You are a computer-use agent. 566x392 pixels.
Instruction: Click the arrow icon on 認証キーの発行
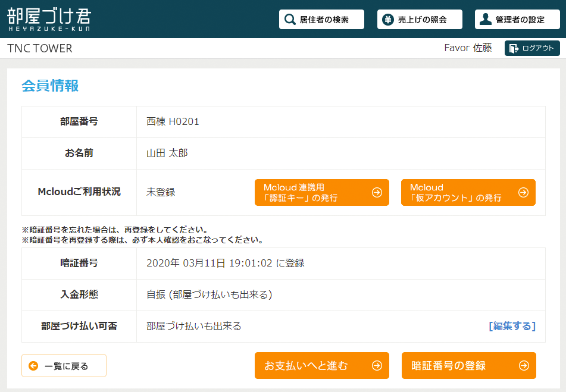pyautogui.click(x=377, y=192)
